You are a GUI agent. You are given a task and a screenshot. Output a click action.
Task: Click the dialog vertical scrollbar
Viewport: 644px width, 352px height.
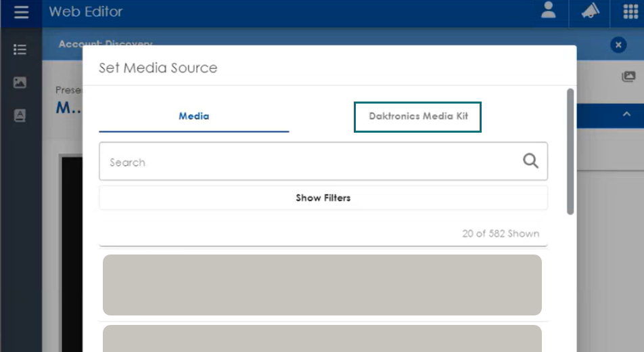570,152
